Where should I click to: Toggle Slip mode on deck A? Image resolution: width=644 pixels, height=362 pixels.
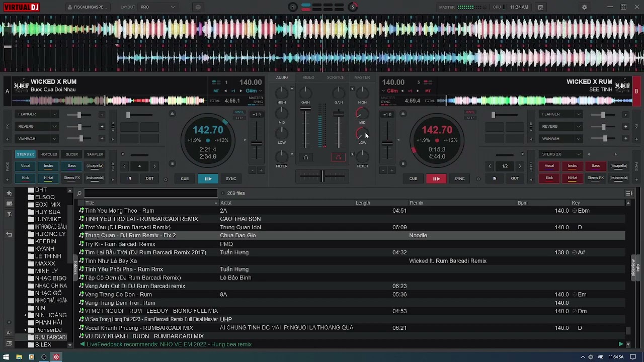239,118
